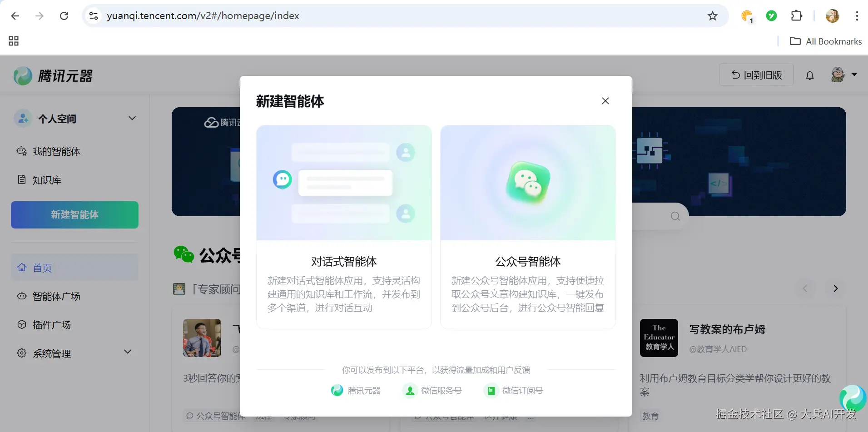Go to 首页 in the sidebar
The height and width of the screenshot is (432, 868).
coord(75,268)
